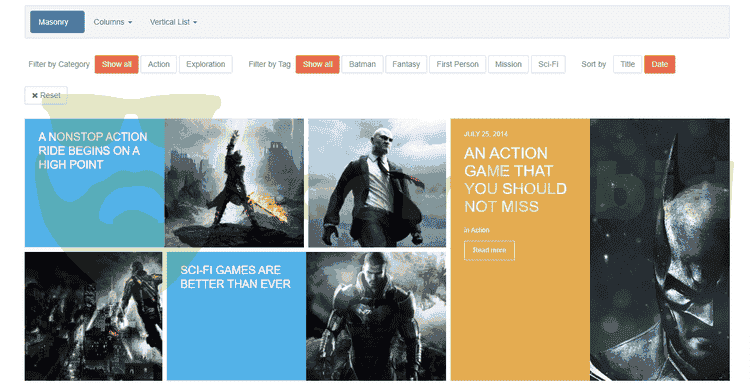750x391 pixels.
Task: Open the Columns dropdown
Action: (x=113, y=22)
